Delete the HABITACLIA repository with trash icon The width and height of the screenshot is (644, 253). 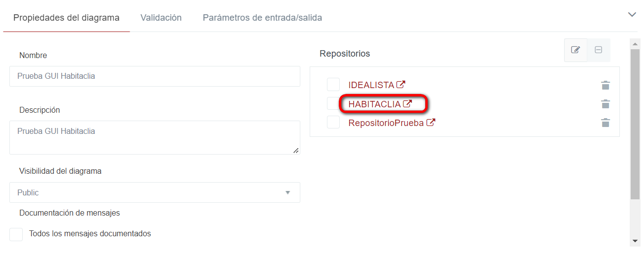[x=606, y=104]
